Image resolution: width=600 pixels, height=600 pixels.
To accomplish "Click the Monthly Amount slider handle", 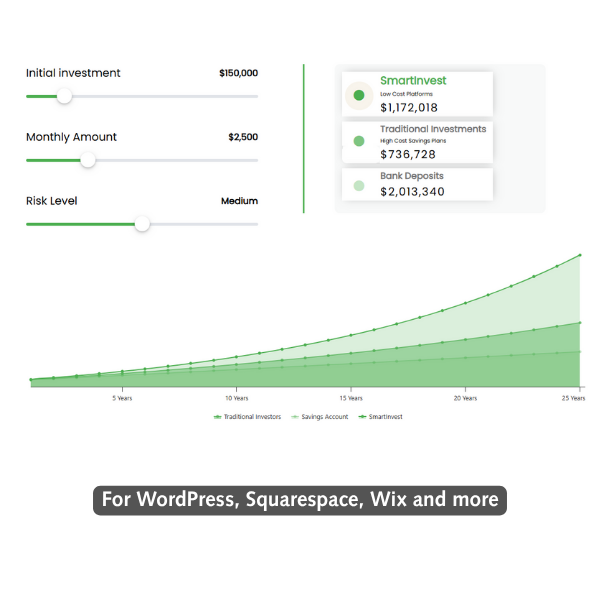I will (88, 160).
